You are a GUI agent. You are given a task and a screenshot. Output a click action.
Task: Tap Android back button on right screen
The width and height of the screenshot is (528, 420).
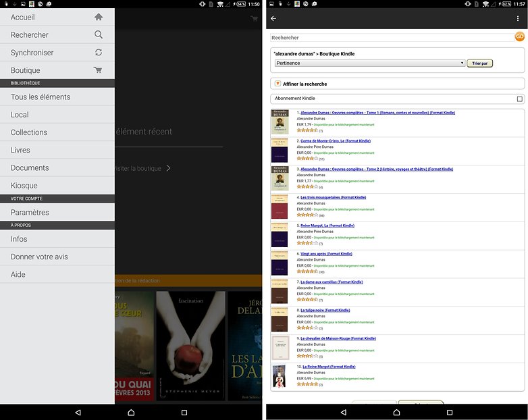coord(344,413)
